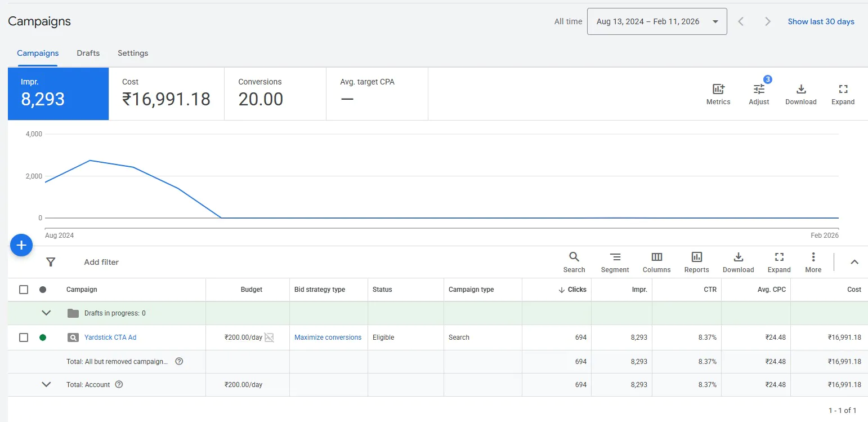The image size is (868, 422).
Task: Click the Add filter field
Action: point(101,262)
